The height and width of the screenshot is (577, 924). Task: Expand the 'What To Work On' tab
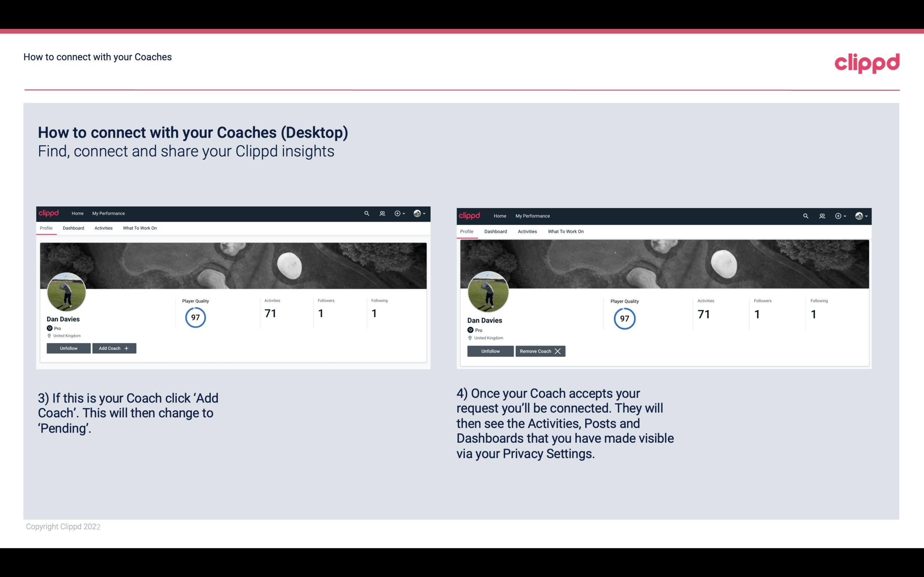click(139, 228)
